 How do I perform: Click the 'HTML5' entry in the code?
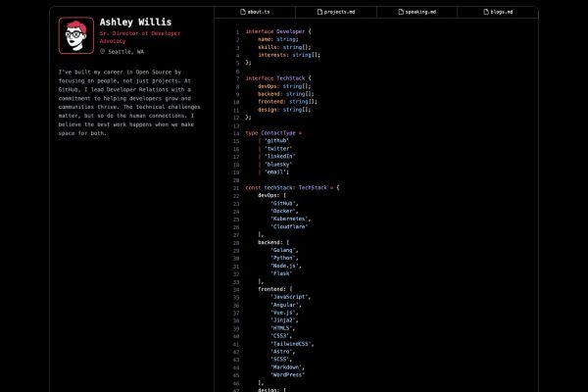pyautogui.click(x=281, y=328)
